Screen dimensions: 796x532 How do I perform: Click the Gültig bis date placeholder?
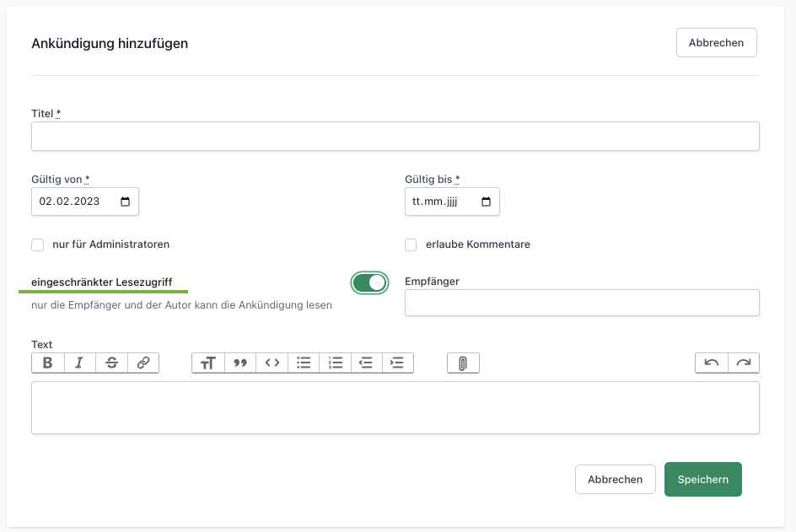coord(435,202)
